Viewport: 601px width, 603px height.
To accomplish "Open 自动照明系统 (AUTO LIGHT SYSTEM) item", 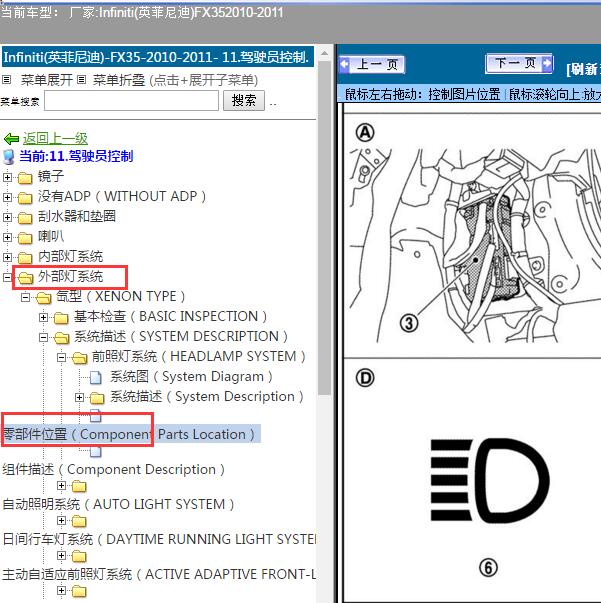I will tap(118, 504).
